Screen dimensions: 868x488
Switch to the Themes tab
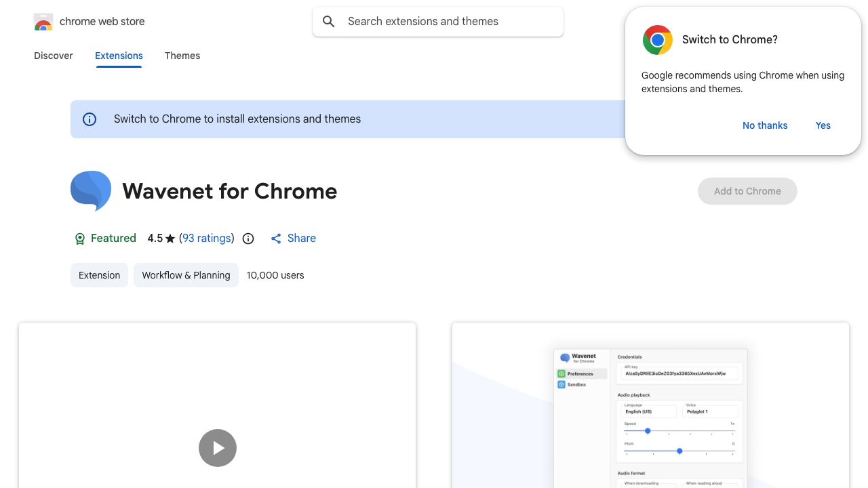click(x=182, y=56)
